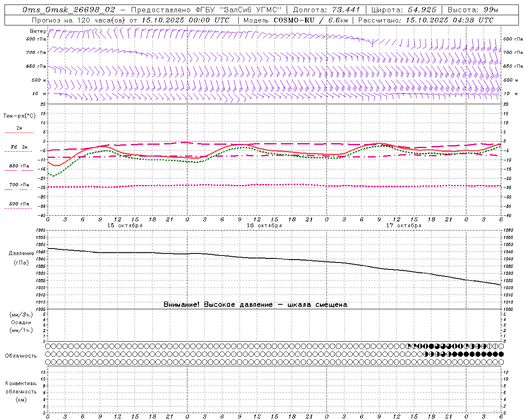This screenshot has width=525, height=420.
Task: Click the 1005 value on the left pressure axis
Action: 41,309
